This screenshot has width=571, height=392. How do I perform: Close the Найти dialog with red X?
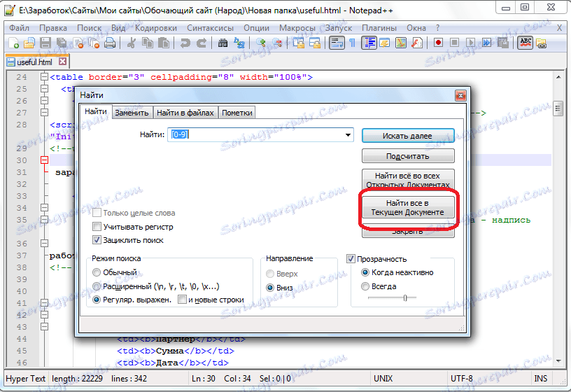(x=460, y=96)
